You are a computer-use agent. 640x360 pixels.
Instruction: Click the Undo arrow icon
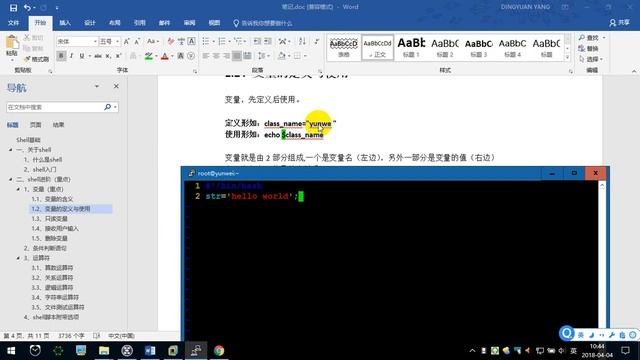point(27,7)
